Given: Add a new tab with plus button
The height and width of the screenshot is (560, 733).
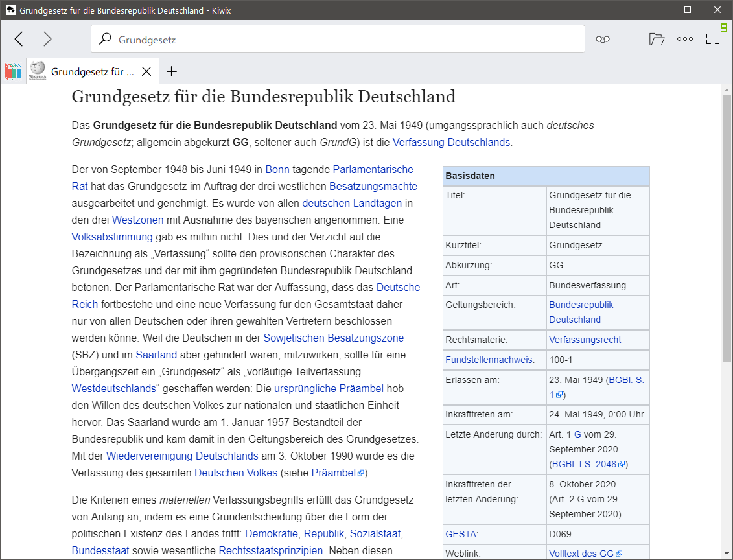Looking at the screenshot, I should (171, 71).
